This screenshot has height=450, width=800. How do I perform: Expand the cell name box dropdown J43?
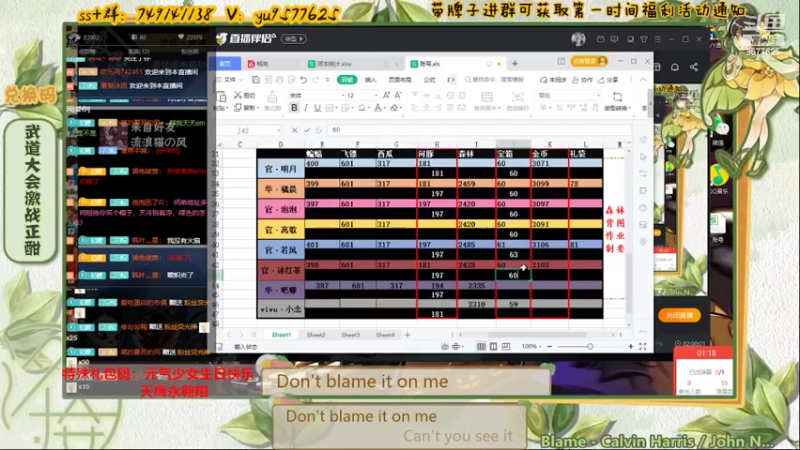click(278, 130)
